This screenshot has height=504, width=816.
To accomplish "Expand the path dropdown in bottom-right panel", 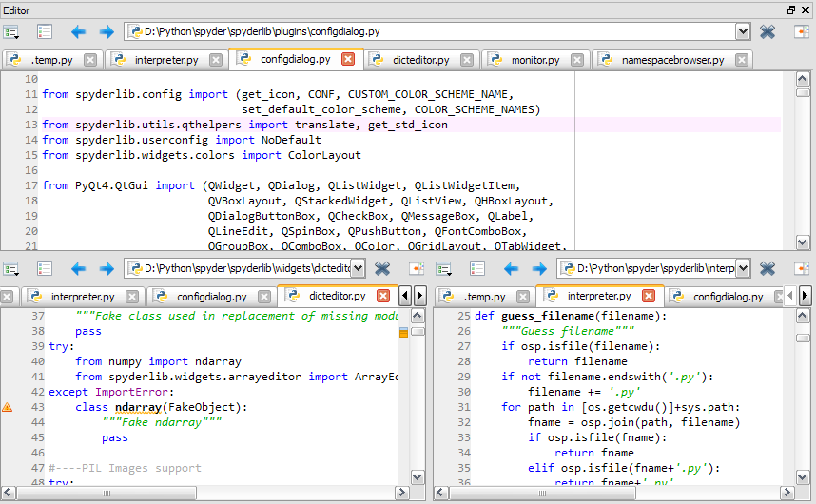I will click(743, 269).
